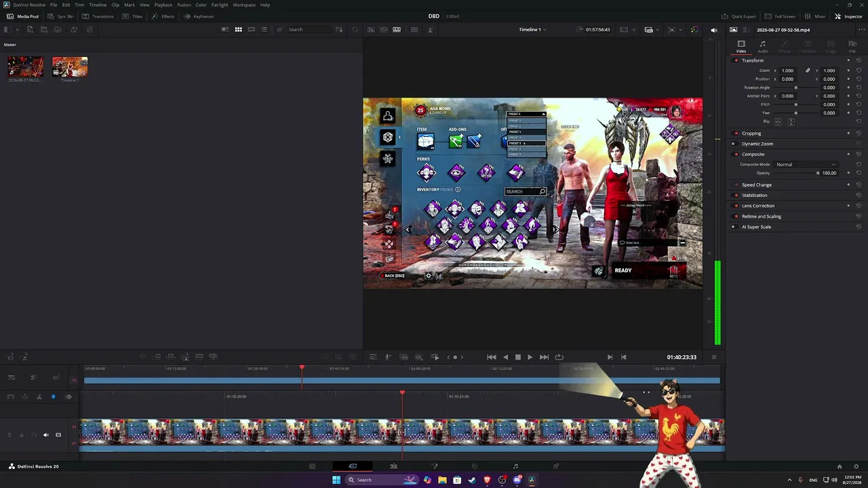This screenshot has height=488, width=868.
Task: Expand the AI Super Scale section
Action: pyautogui.click(x=757, y=227)
